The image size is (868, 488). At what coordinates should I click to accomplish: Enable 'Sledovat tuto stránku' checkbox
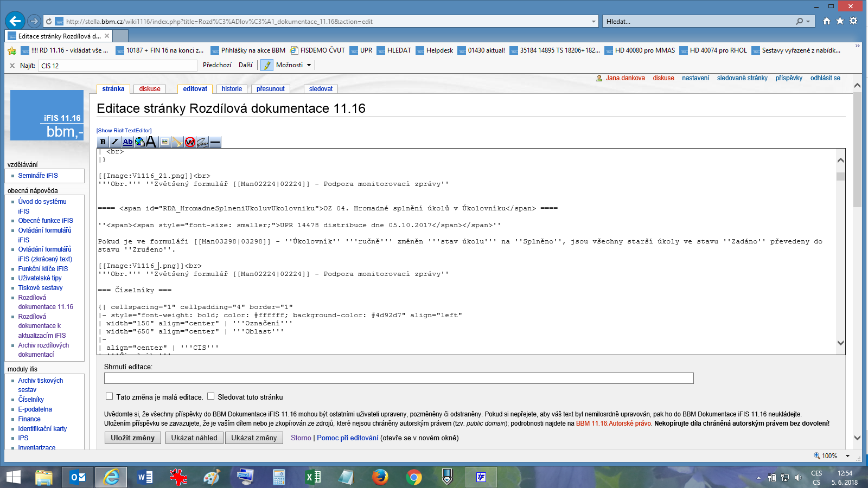[211, 396]
